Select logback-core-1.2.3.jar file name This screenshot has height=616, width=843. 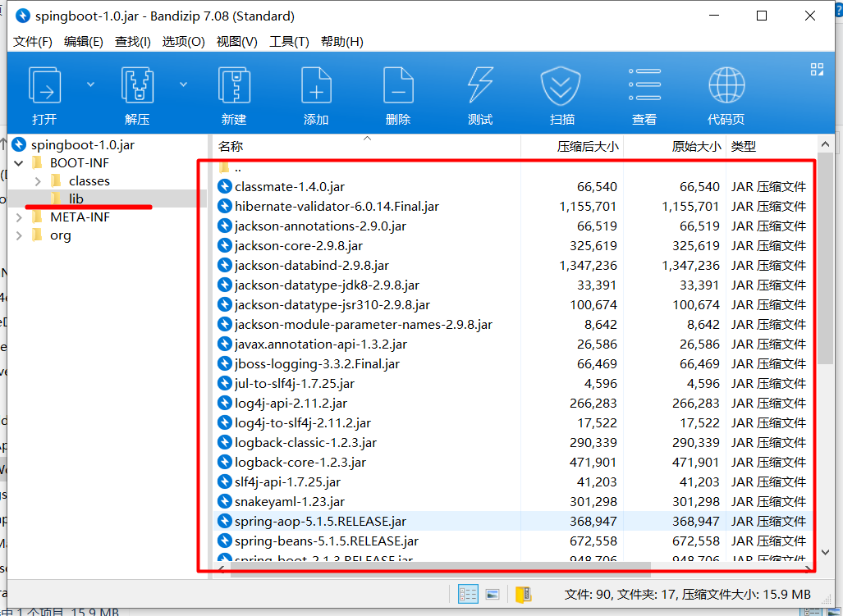pos(300,462)
